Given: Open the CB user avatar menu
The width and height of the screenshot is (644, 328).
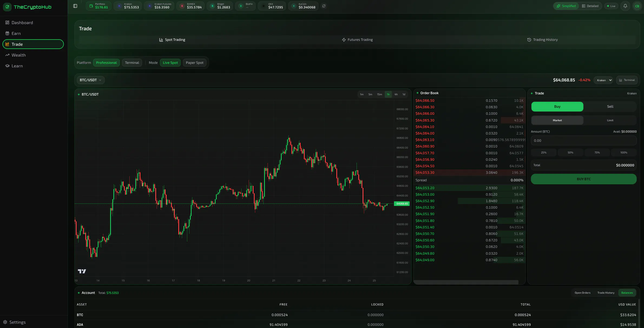Looking at the screenshot, I should [x=637, y=6].
